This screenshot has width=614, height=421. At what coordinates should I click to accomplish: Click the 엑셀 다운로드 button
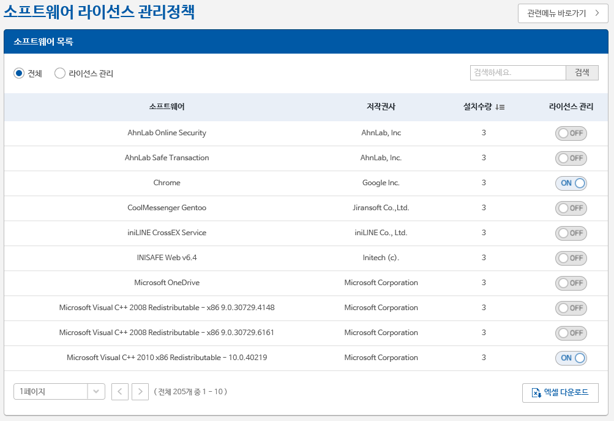point(560,392)
